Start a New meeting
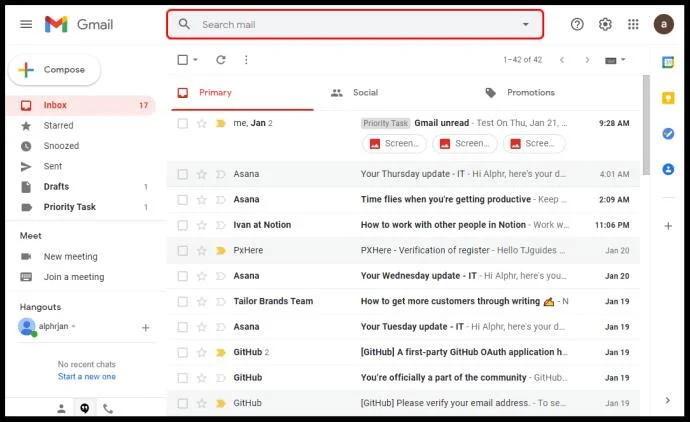690x422 pixels. click(x=70, y=257)
